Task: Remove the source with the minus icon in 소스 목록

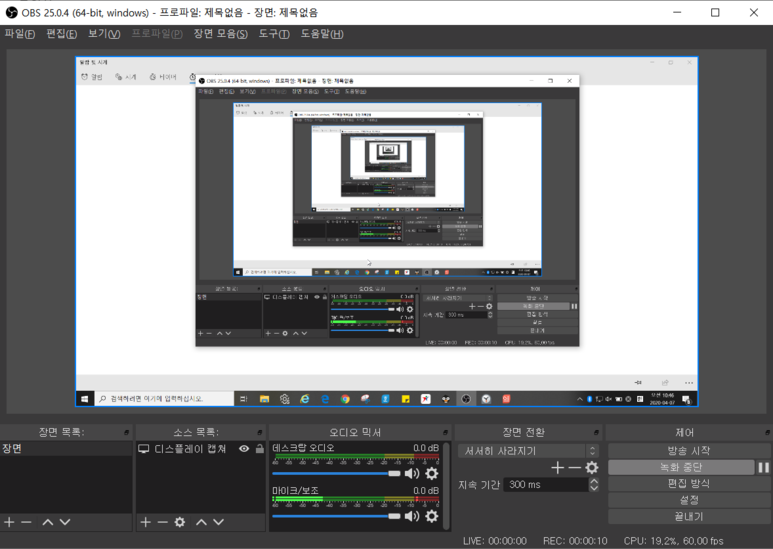Action: tap(163, 522)
